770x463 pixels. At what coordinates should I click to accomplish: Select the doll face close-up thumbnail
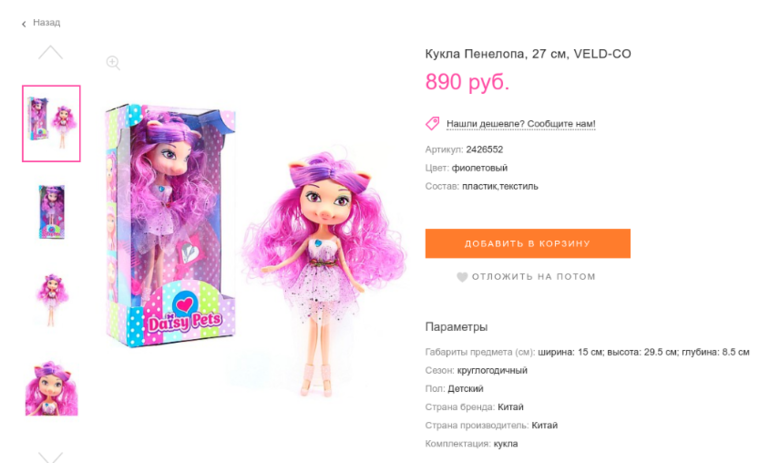pos(52,388)
